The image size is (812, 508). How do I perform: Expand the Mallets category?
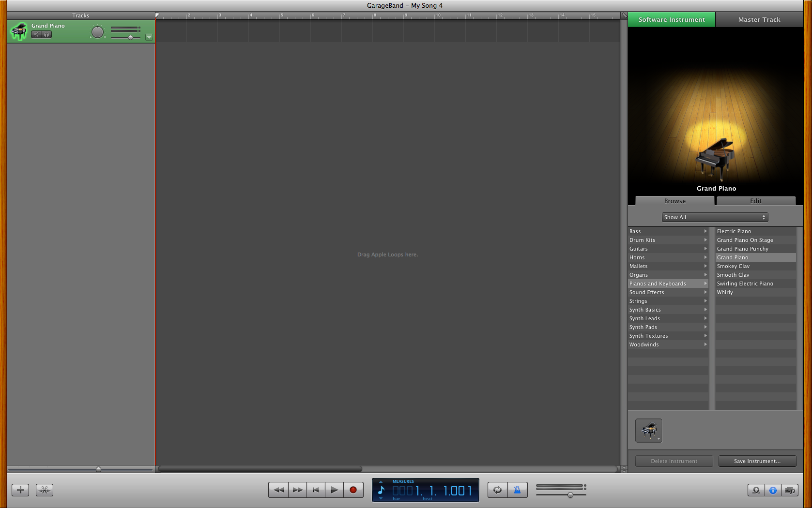point(668,266)
